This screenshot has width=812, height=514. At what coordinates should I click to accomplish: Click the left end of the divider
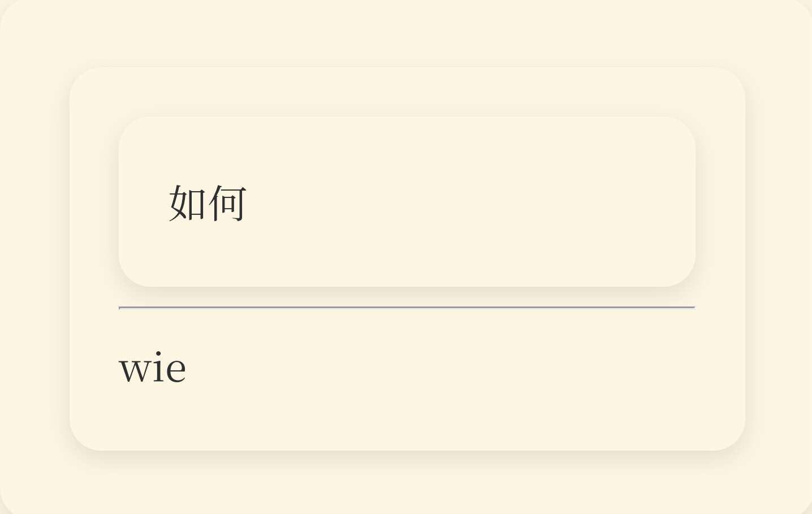(121, 308)
